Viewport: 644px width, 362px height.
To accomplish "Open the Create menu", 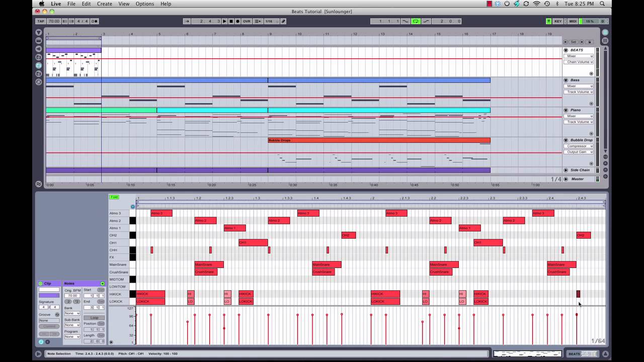I will tap(105, 4).
